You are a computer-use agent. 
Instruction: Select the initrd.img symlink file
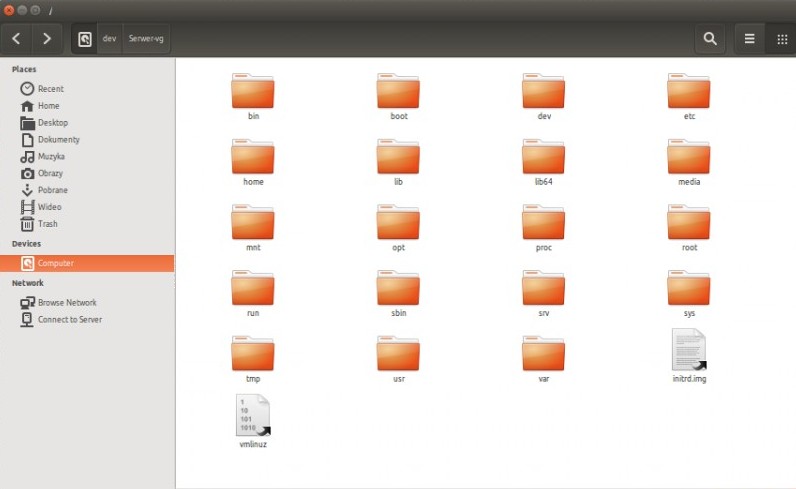(689, 350)
